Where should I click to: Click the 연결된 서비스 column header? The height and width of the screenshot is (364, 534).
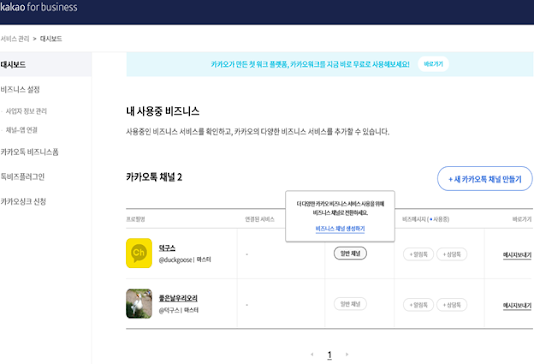(x=260, y=219)
